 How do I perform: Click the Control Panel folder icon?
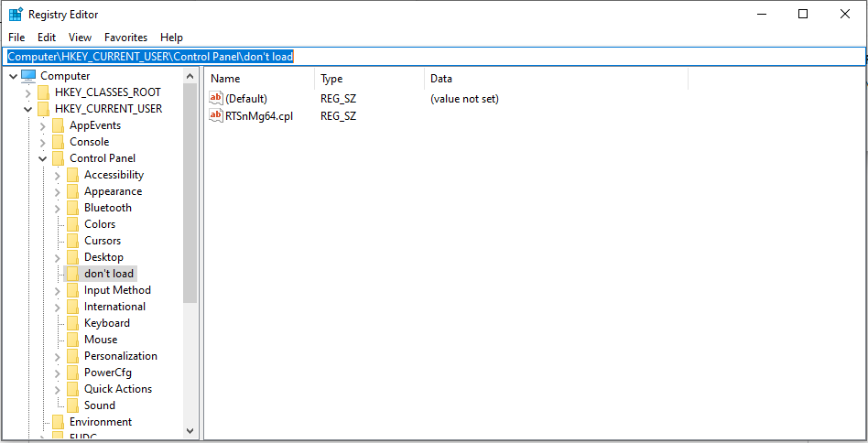tap(58, 158)
